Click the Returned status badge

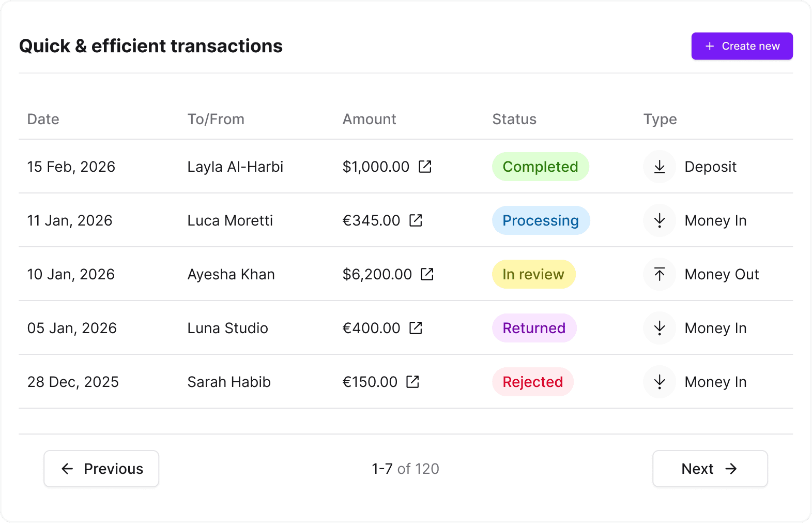[534, 328]
